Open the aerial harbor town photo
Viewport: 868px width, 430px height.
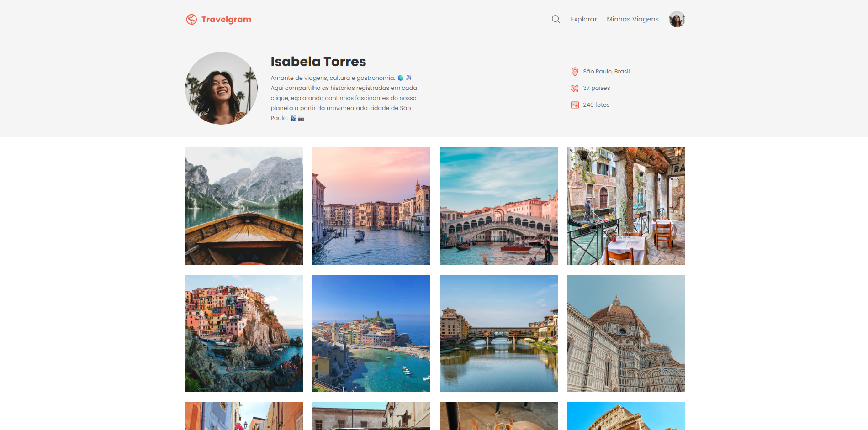tap(371, 333)
